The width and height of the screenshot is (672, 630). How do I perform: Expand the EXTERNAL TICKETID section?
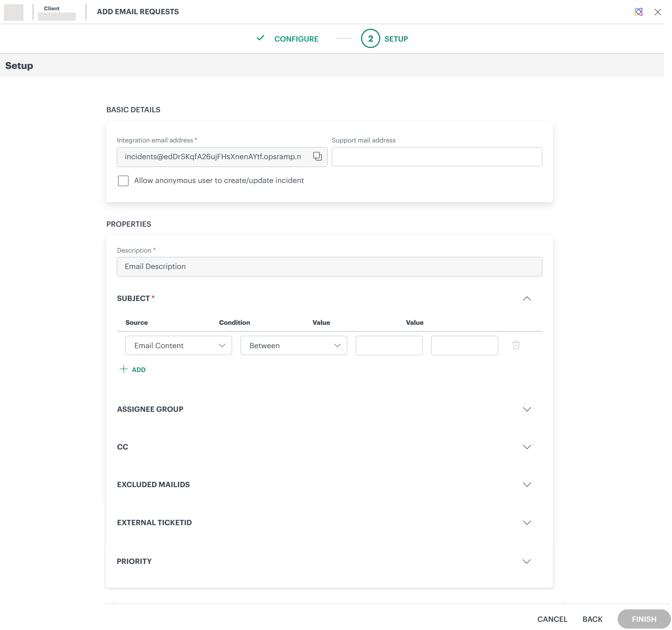pos(527,522)
